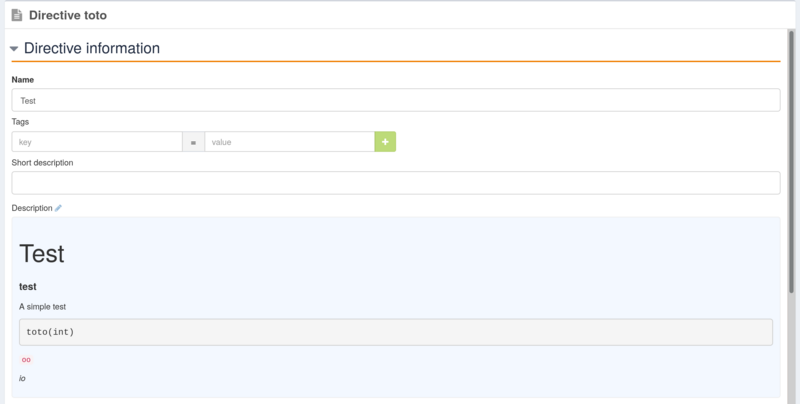Click the red oo inline code

26,360
